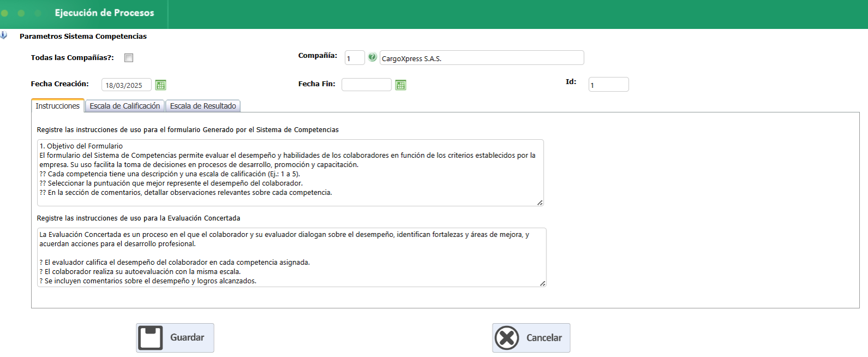Viewport: 868px width, 357px height.
Task: Click the Compañía code input field
Action: 354,58
